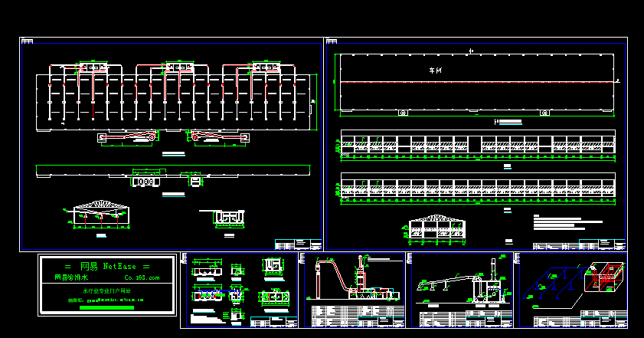Select the right circled symbol below 车间 plan
The width and height of the screenshot is (644, 338).
(x=544, y=113)
